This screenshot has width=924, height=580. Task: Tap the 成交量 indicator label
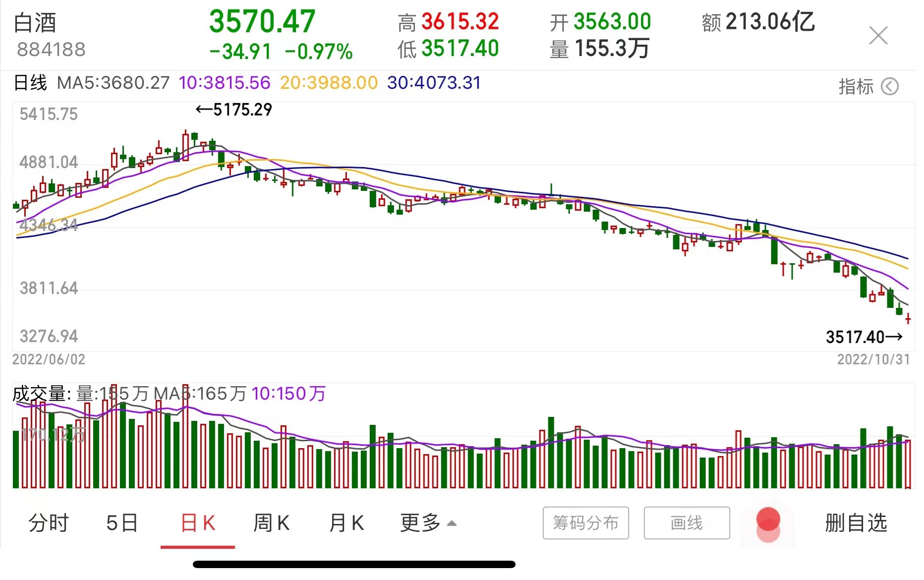[x=39, y=394]
